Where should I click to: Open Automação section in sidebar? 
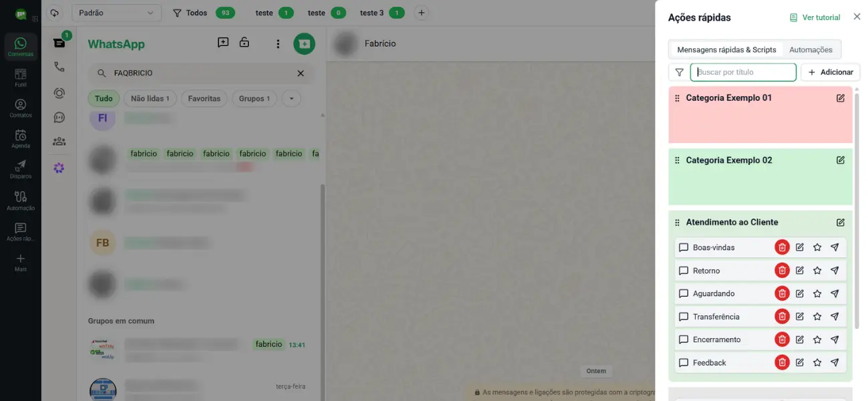pyautogui.click(x=21, y=200)
